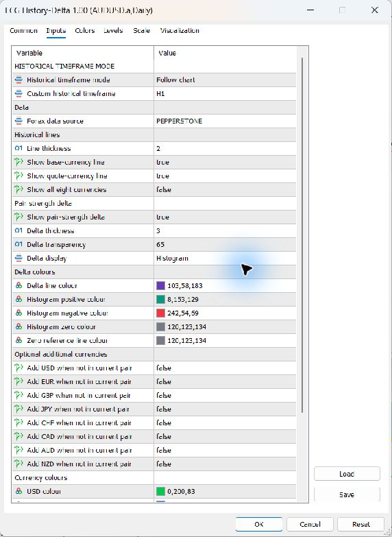Image resolution: width=392 pixels, height=537 pixels.
Task: Go to the Levels tab
Action: pos(113,30)
